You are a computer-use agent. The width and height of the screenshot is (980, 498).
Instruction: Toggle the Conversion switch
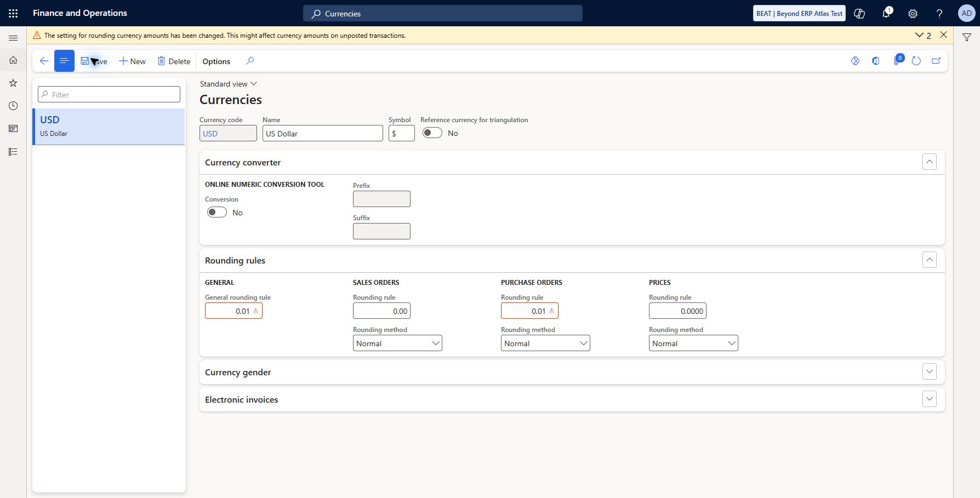(x=217, y=213)
